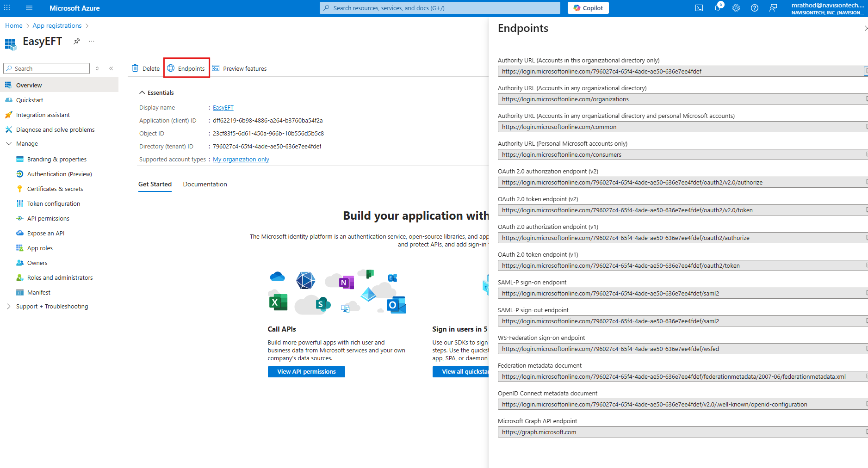This screenshot has height=468, width=868.
Task: Pin EasyEFT using the pin icon
Action: click(77, 41)
